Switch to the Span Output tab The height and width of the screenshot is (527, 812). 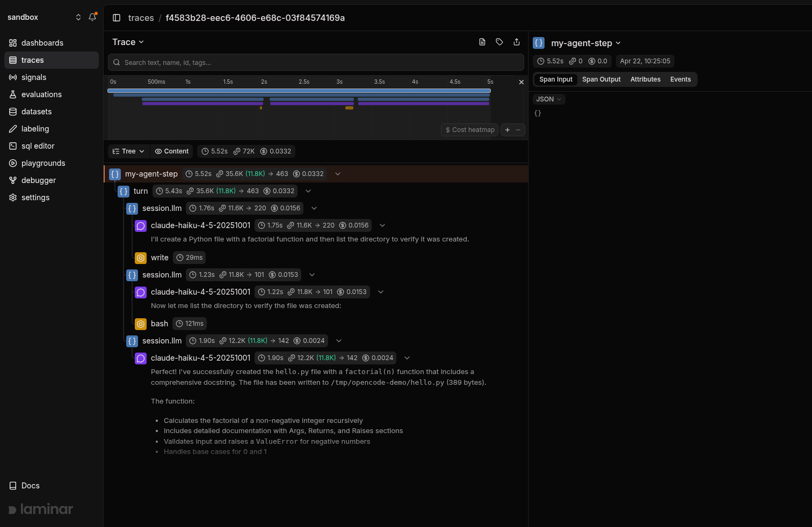click(601, 79)
